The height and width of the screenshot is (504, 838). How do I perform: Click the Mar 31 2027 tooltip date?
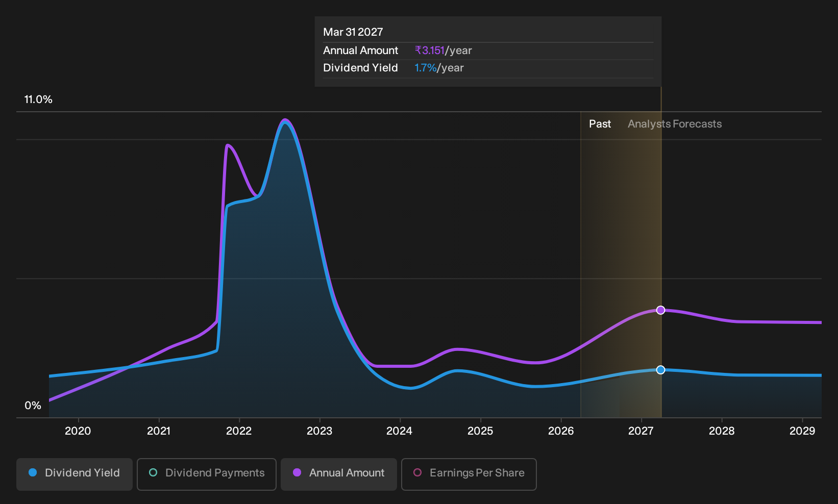pos(353,32)
